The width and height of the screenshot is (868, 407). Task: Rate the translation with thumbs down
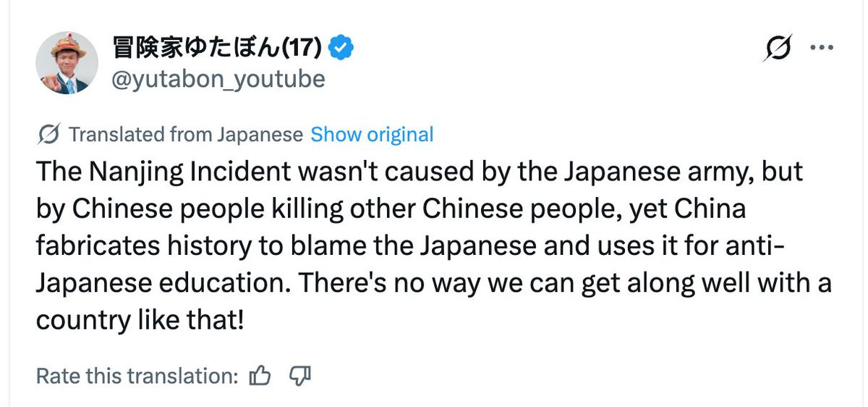coord(299,376)
